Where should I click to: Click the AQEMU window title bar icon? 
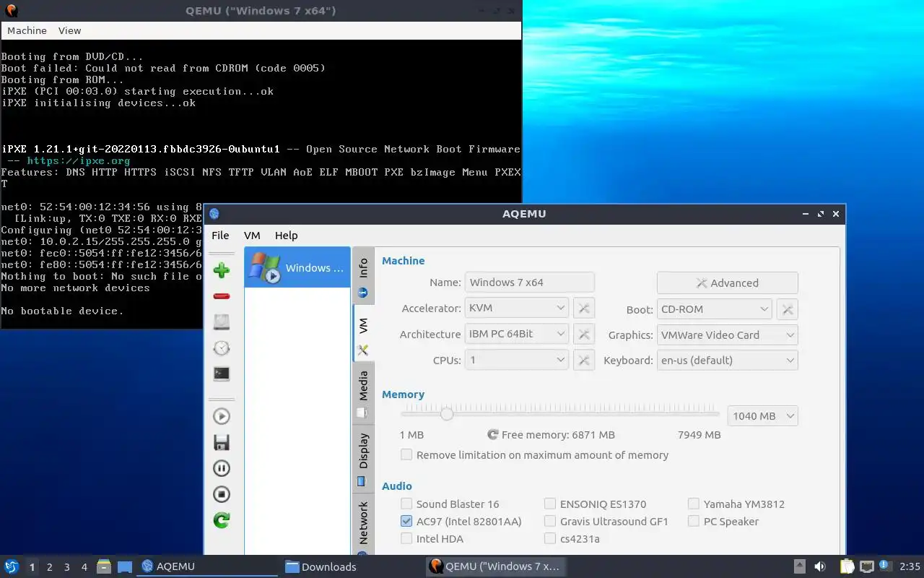[x=214, y=214]
